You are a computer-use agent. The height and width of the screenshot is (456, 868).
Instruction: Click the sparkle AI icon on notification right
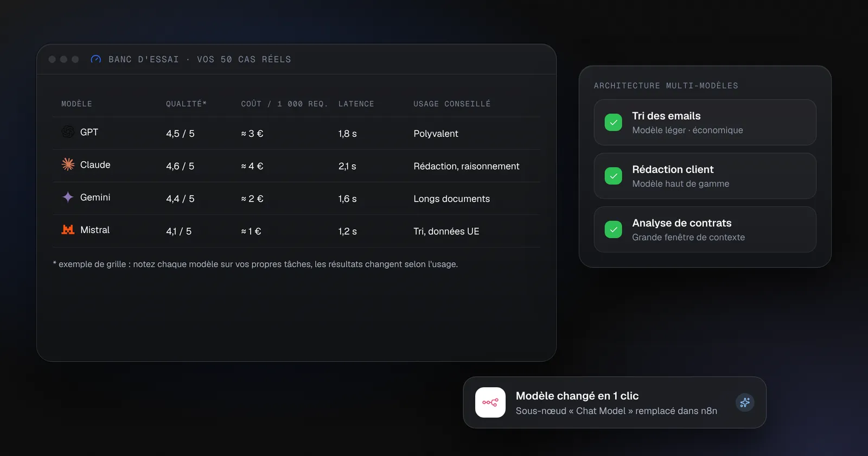click(745, 402)
